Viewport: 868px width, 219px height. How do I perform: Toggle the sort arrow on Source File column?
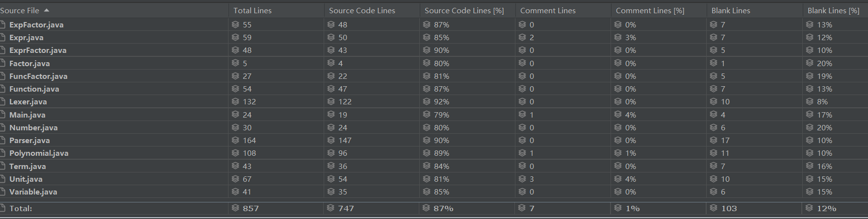tap(47, 10)
